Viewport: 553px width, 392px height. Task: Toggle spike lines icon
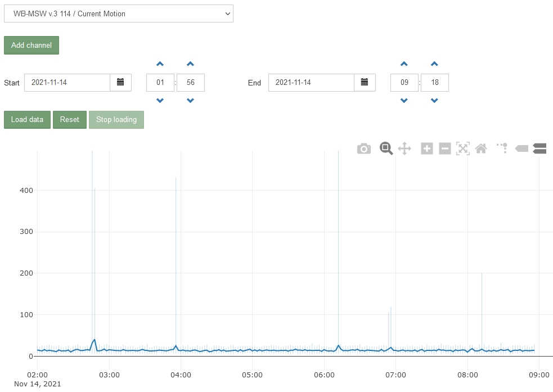[502, 148]
